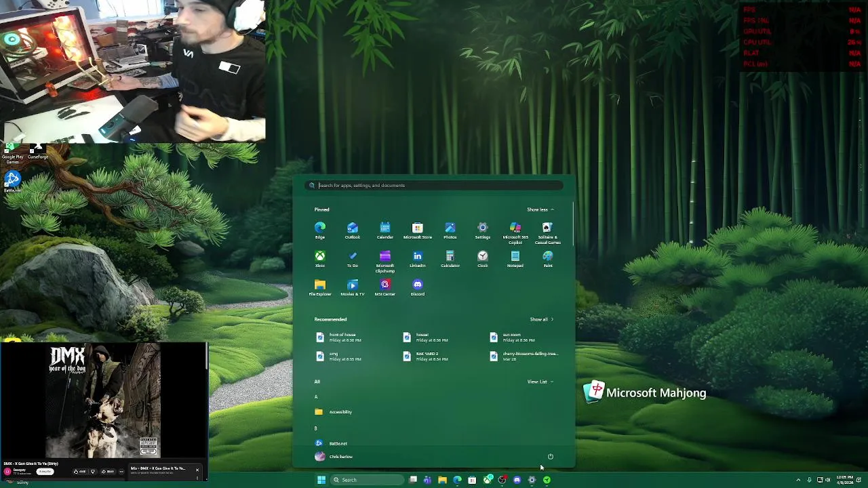Launch Movies & TV
868x488 pixels.
pyautogui.click(x=353, y=287)
